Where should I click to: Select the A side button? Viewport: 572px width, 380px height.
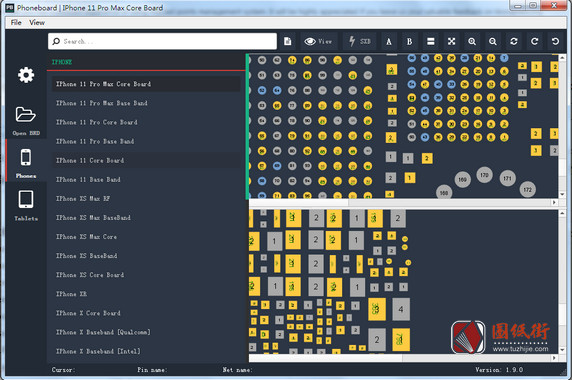click(x=389, y=42)
